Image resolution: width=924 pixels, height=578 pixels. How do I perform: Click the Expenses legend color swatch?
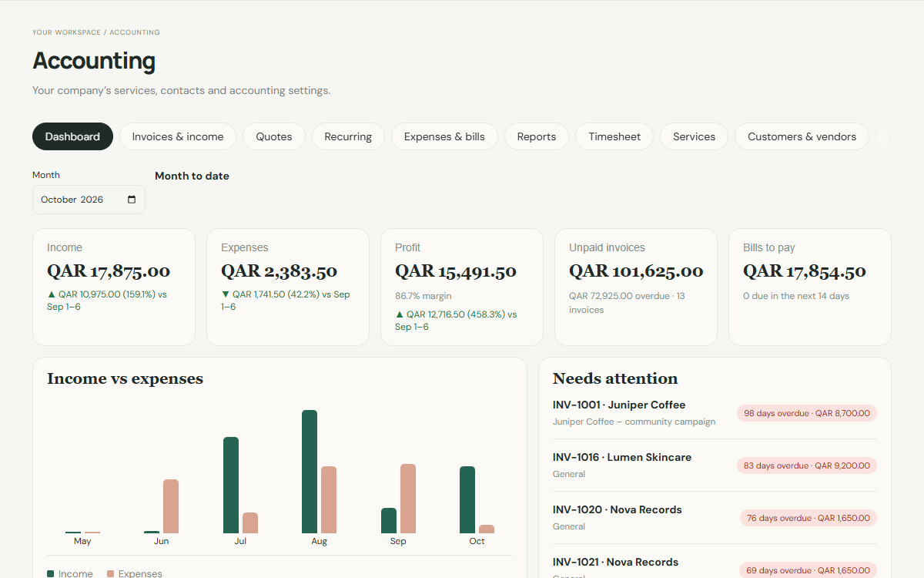click(111, 574)
